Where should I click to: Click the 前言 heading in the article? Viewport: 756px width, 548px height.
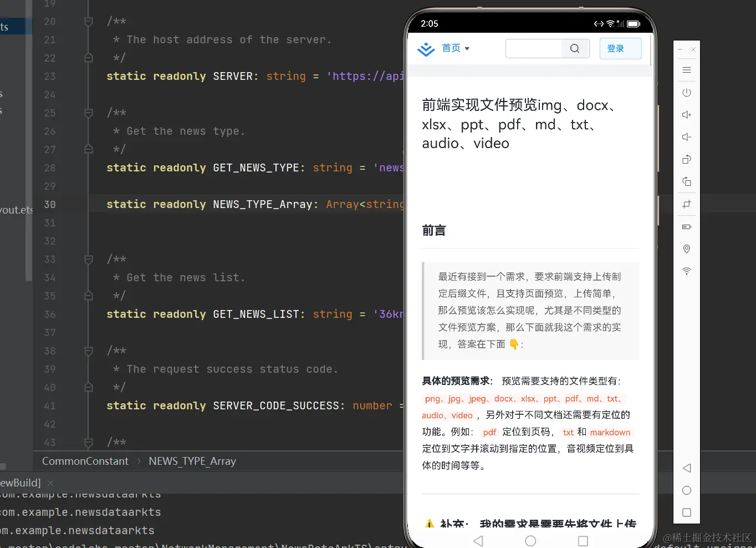click(434, 230)
